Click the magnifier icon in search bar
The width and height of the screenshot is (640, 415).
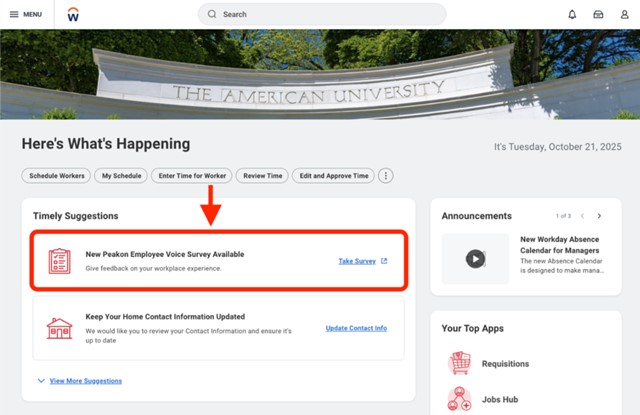pyautogui.click(x=212, y=14)
